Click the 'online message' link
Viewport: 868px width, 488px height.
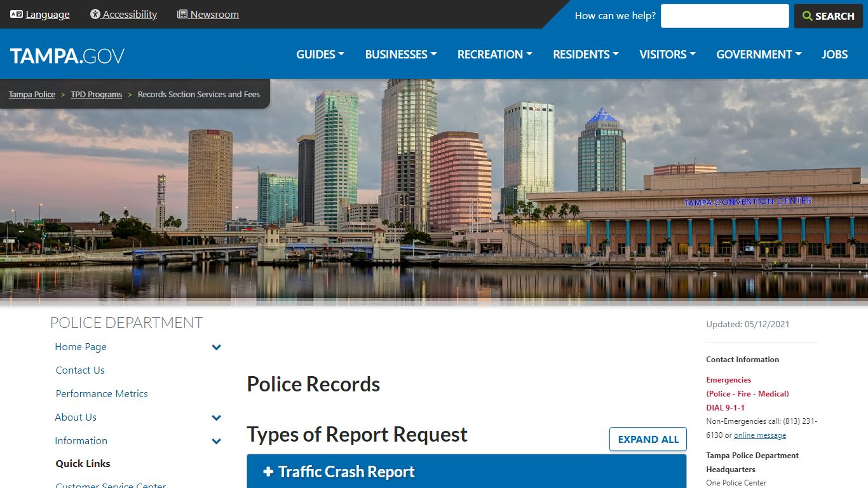click(760, 435)
